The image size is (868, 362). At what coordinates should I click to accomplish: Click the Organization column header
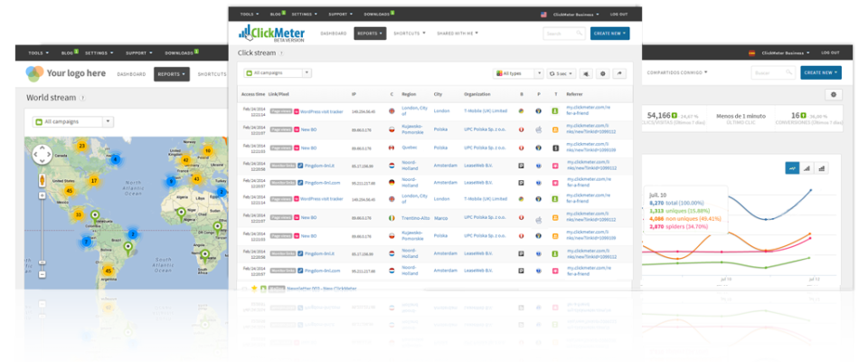coord(477,94)
